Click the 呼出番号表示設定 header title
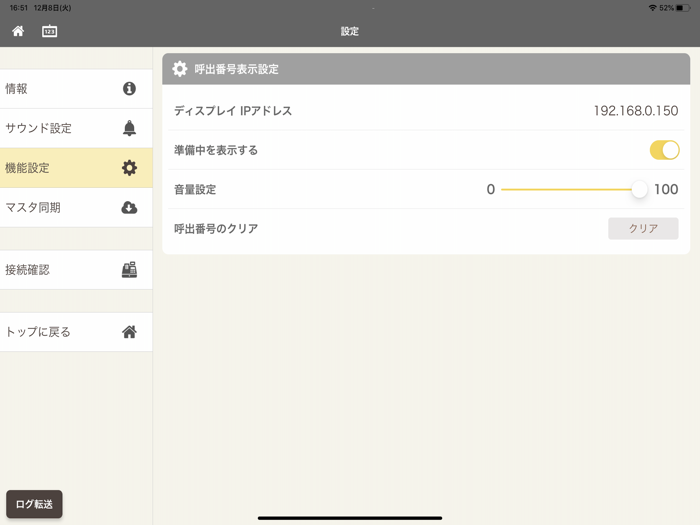Image resolution: width=700 pixels, height=525 pixels. pyautogui.click(x=237, y=69)
